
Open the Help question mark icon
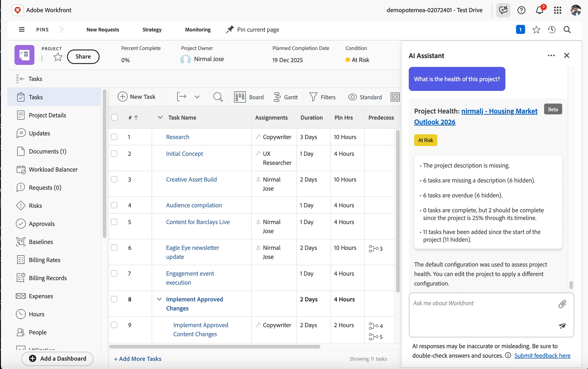coord(521,10)
